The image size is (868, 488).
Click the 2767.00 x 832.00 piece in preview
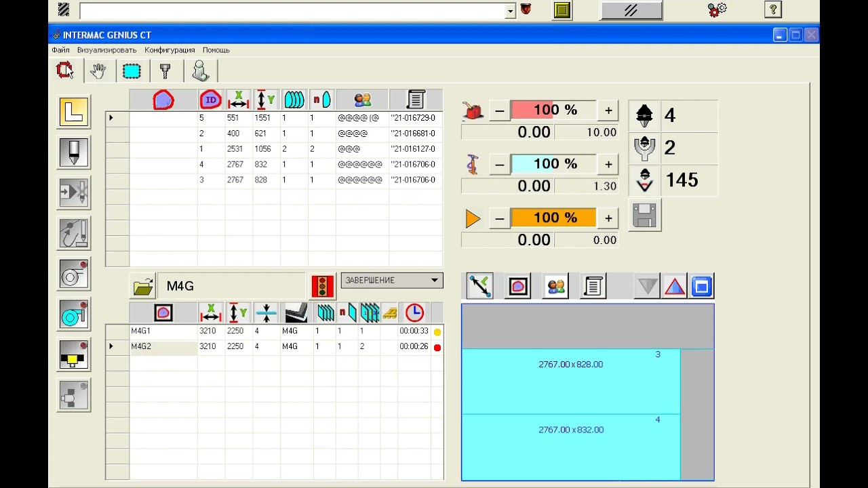point(571,447)
